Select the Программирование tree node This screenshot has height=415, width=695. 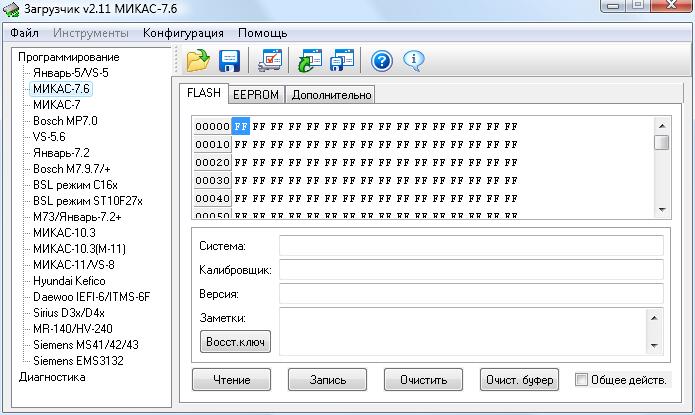point(69,57)
